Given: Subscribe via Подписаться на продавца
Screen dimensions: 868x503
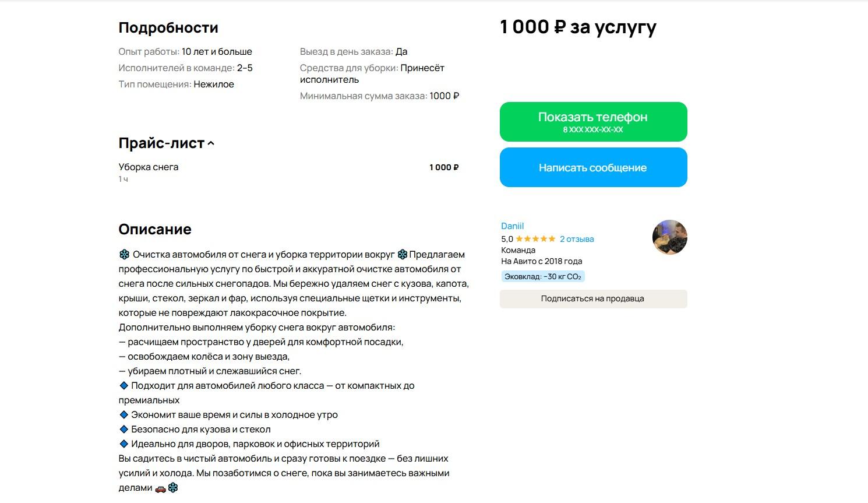Looking at the screenshot, I should tap(593, 298).
